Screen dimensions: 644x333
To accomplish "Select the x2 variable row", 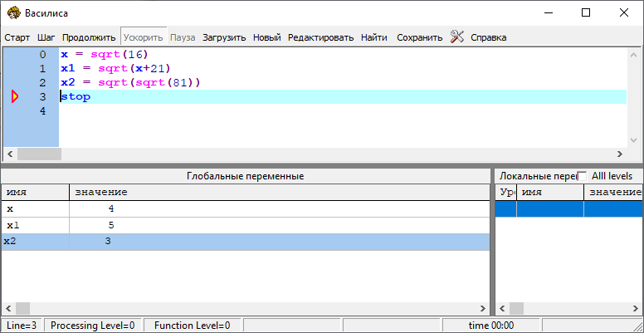I will [x=245, y=242].
